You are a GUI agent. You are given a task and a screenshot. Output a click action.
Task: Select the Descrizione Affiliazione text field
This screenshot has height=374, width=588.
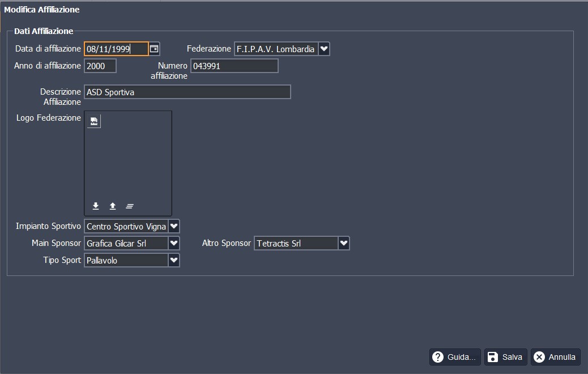click(x=187, y=92)
